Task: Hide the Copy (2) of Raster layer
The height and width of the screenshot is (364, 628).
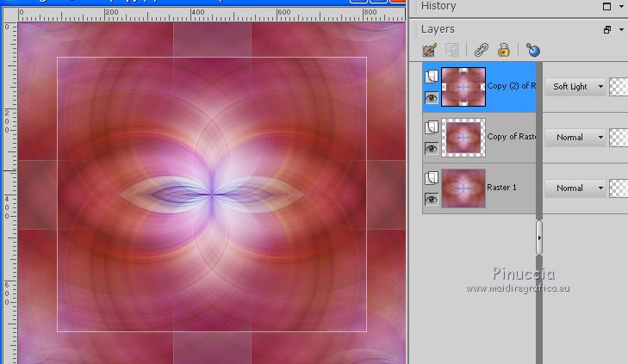Action: point(432,98)
